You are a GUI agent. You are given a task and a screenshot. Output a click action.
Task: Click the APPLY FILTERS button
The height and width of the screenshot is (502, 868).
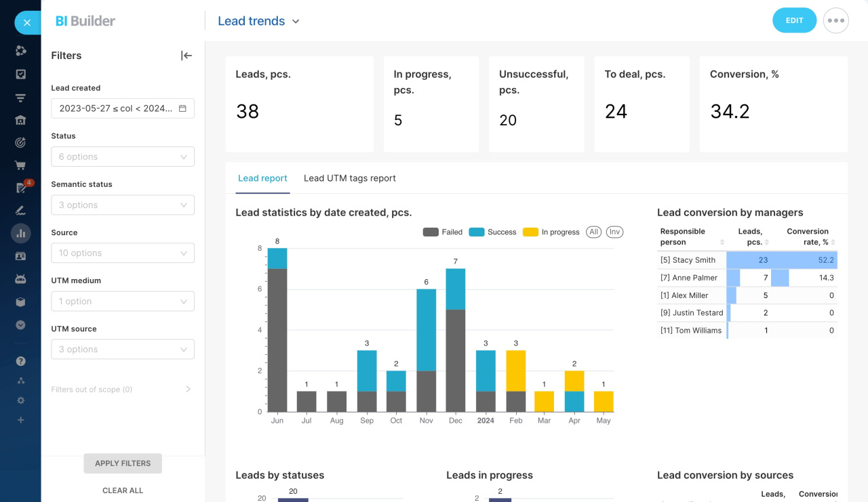coord(123,463)
